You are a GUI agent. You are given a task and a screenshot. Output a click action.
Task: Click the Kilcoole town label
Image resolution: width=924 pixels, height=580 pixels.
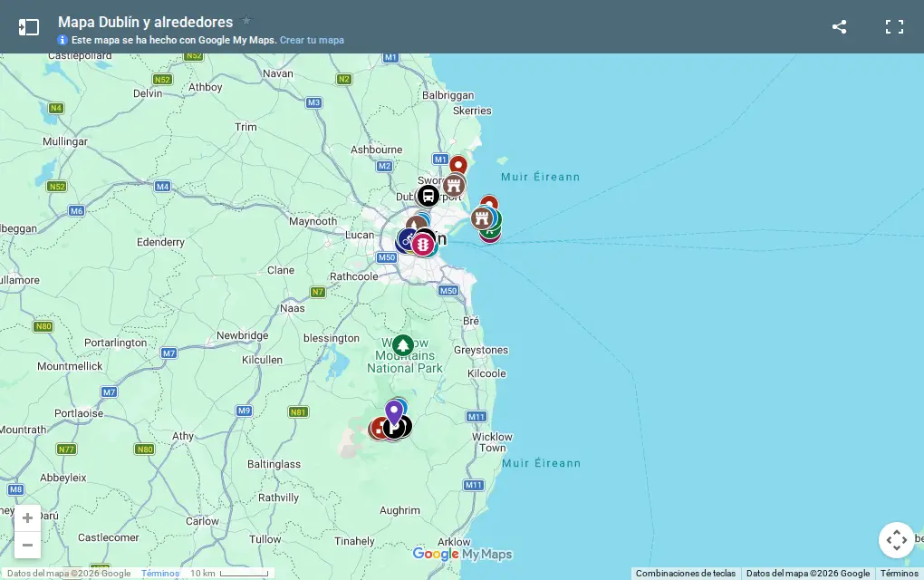[486, 373]
